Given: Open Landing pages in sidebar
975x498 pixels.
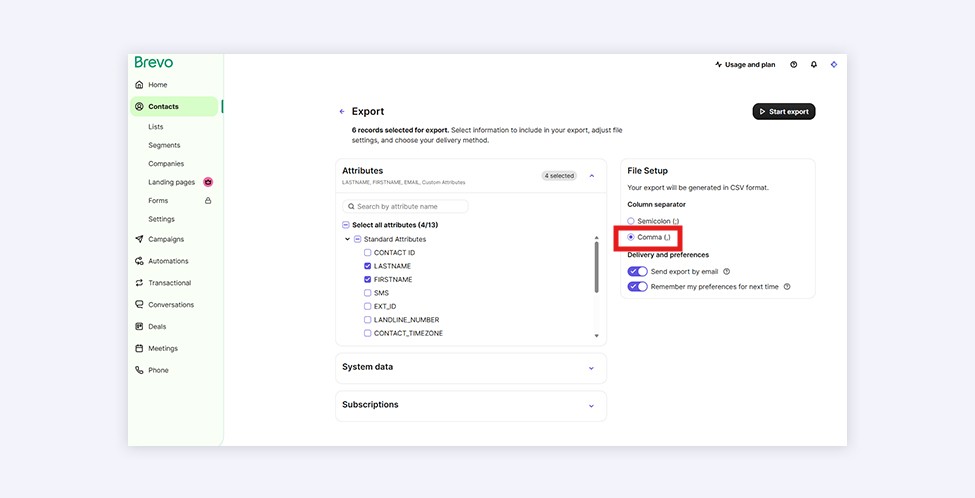Looking at the screenshot, I should [x=172, y=182].
